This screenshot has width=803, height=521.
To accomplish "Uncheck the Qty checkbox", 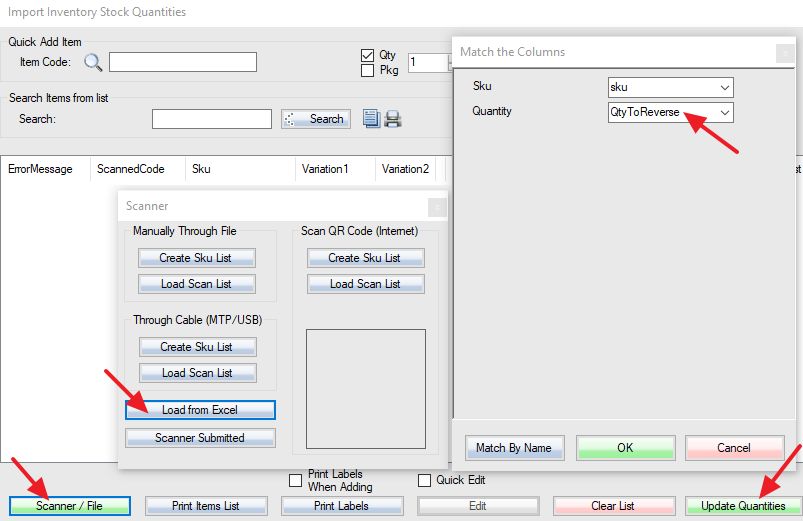I will click(367, 55).
